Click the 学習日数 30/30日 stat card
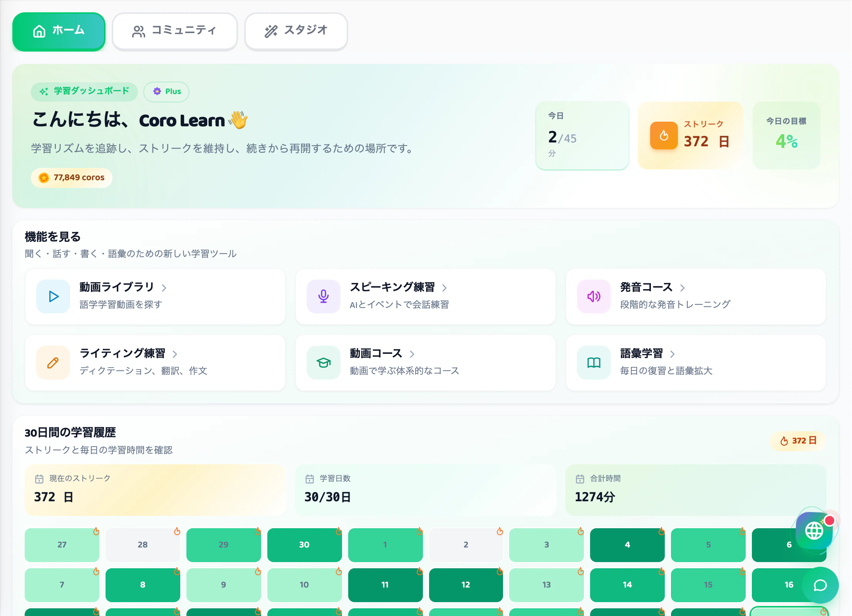 pos(426,490)
